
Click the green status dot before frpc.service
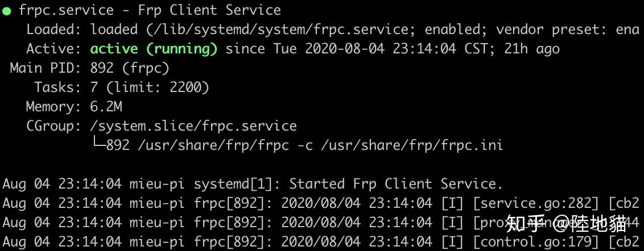(x=7, y=11)
